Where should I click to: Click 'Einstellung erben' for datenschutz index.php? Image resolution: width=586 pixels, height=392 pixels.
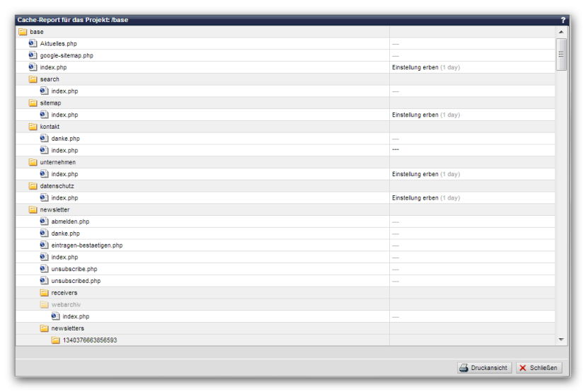click(x=415, y=197)
